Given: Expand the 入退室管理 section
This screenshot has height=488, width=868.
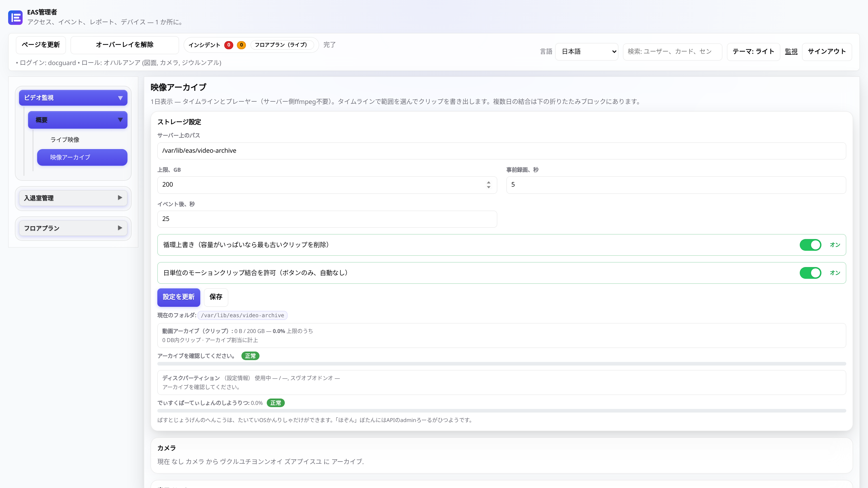Looking at the screenshot, I should (73, 198).
